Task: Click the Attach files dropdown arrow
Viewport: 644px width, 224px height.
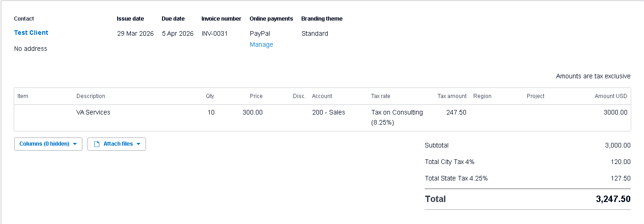Action: [138, 144]
